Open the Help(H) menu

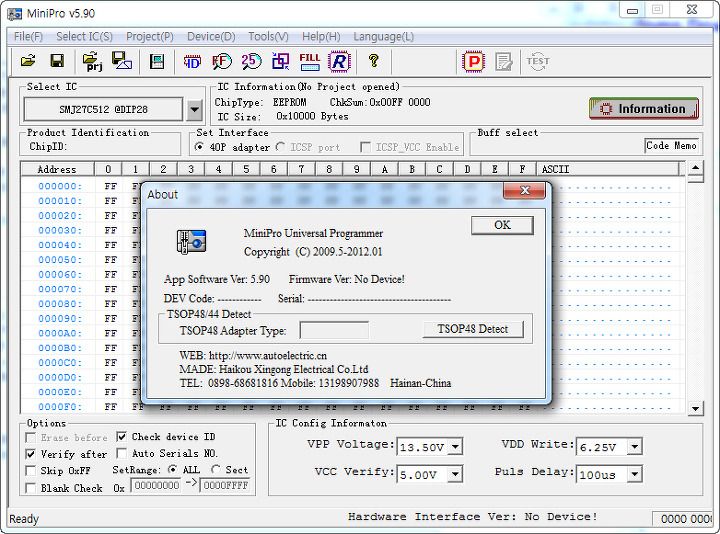coord(321,36)
